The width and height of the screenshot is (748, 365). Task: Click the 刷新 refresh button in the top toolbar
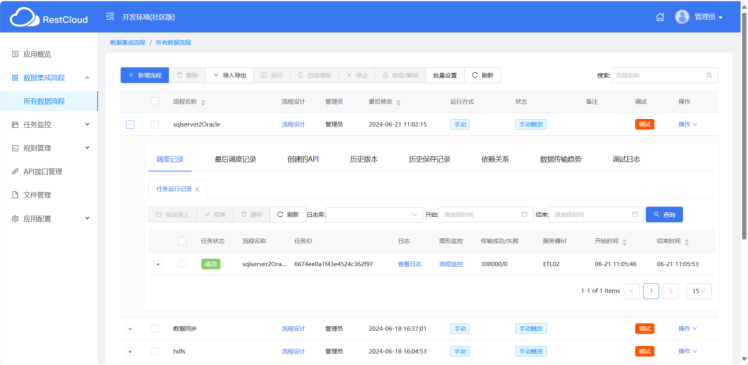coord(482,75)
